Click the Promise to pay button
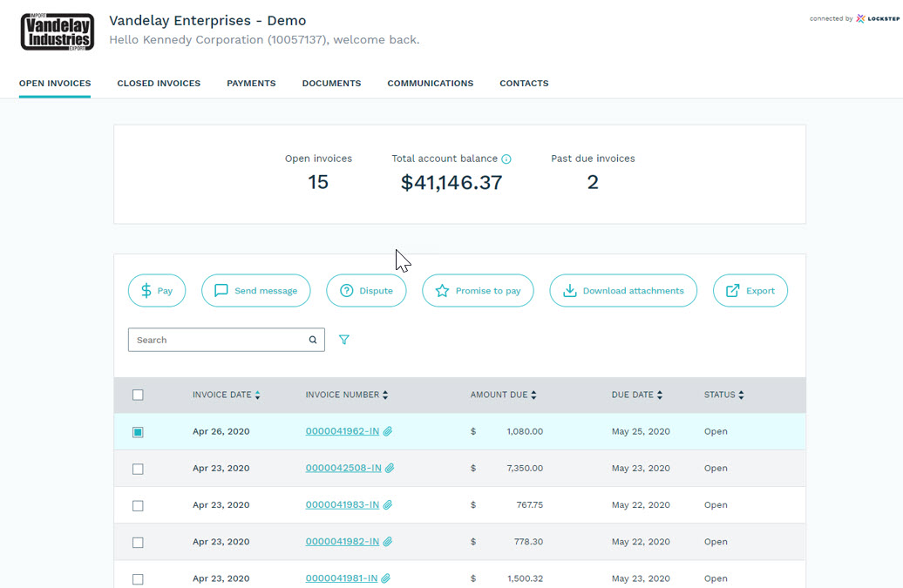Screen dimensions: 903x588 pos(478,291)
